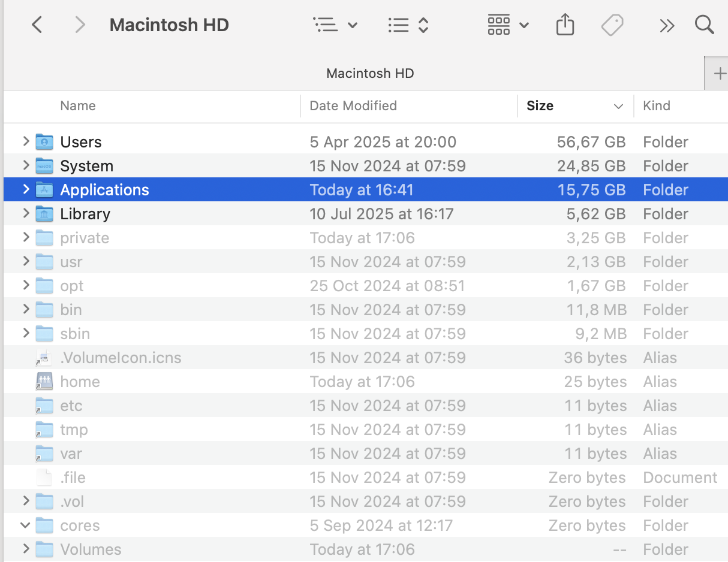Open the Share menu icon

coord(565,25)
